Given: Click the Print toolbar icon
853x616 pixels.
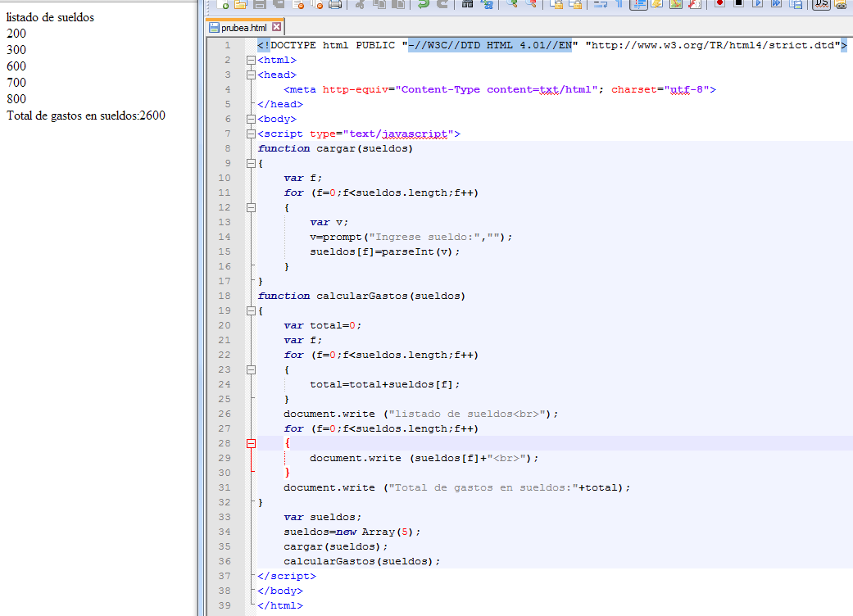Looking at the screenshot, I should tap(335, 4).
